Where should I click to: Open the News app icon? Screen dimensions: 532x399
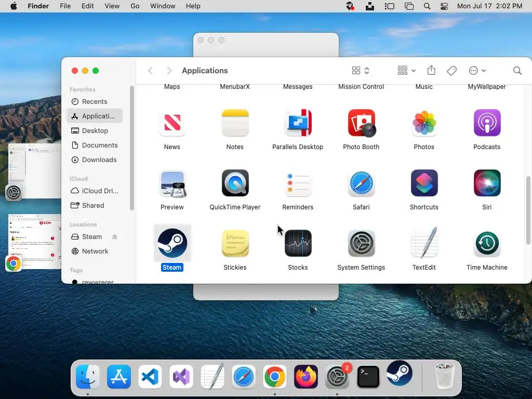coord(172,123)
